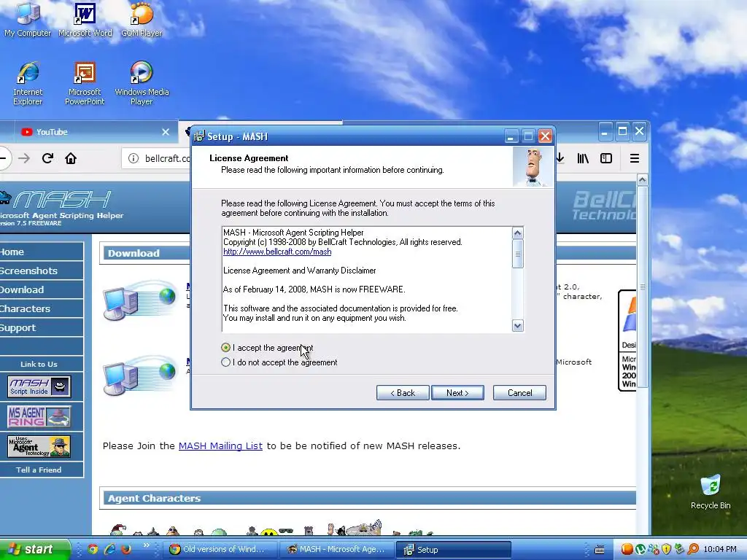This screenshot has height=560, width=747.
Task: Click the site information icon in address bar
Action: pyautogui.click(x=133, y=158)
